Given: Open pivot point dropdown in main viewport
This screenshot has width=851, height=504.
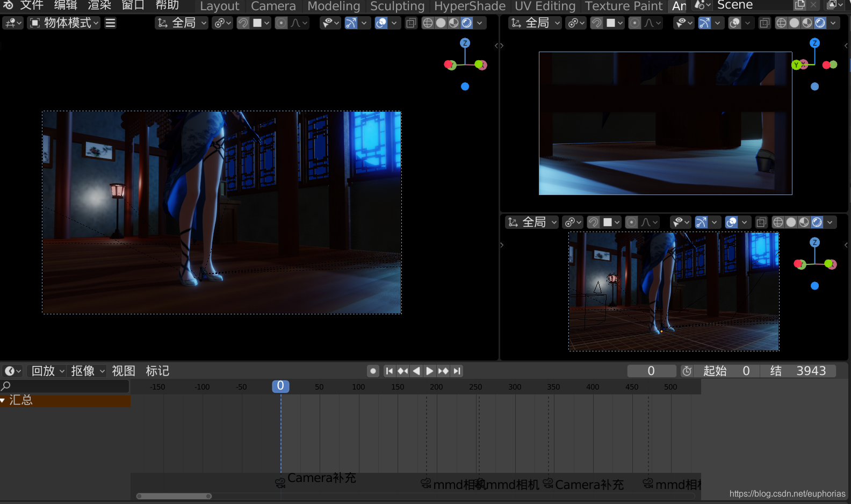Looking at the screenshot, I should point(222,23).
